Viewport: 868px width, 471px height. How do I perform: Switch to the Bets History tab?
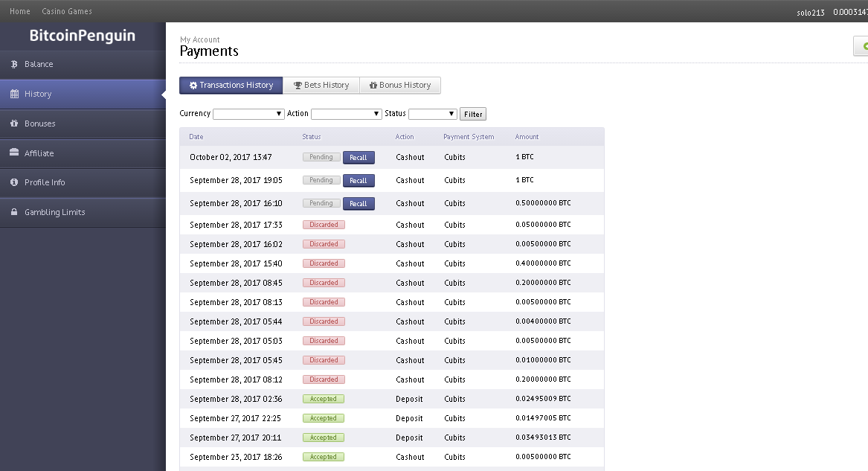321,86
